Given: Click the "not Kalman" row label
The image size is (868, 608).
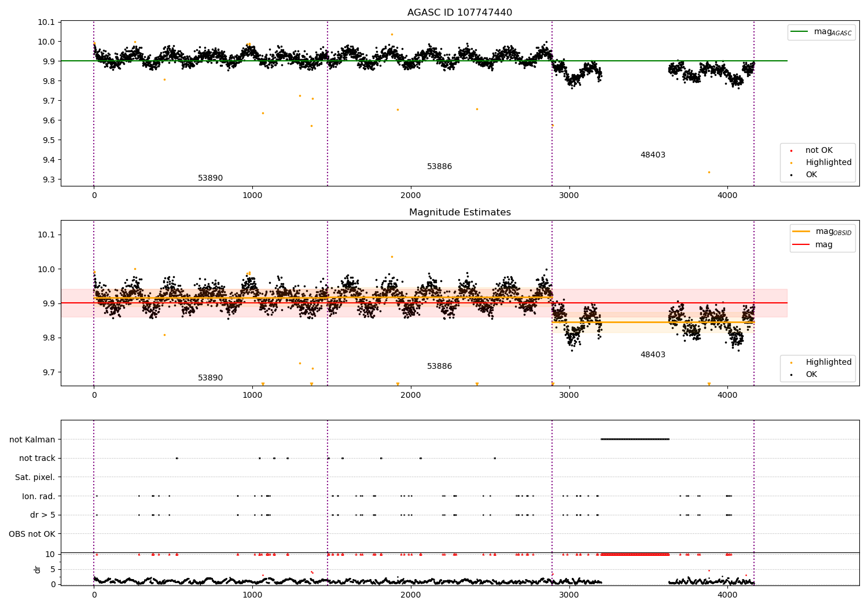Looking at the screenshot, I should click(x=32, y=439).
